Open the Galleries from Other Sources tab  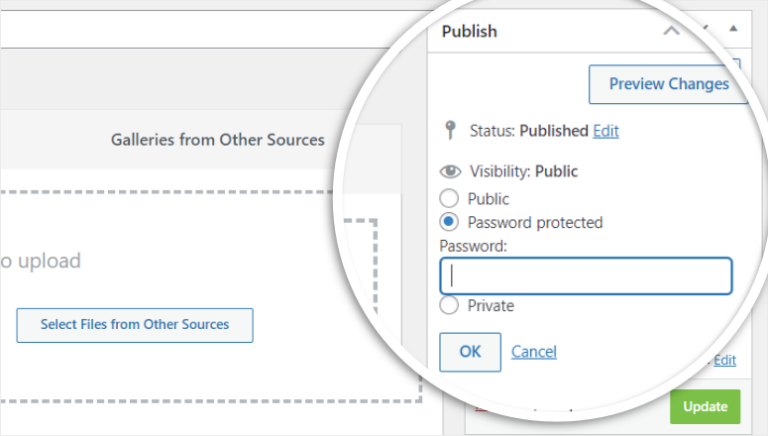point(217,140)
